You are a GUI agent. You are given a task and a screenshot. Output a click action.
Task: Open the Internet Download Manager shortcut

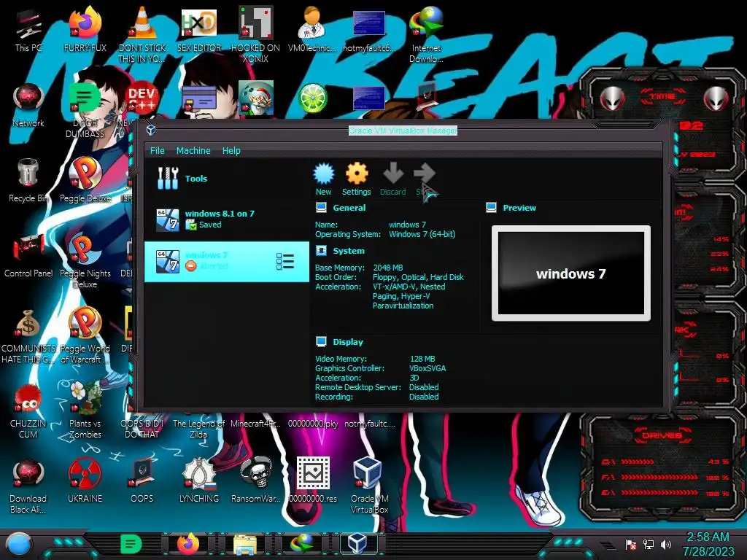(426, 34)
